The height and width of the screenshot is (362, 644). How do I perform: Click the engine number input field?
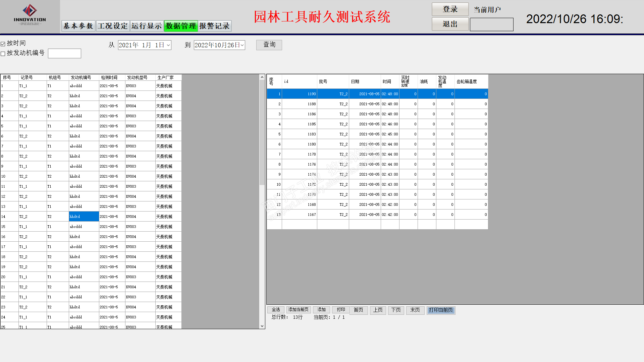click(x=64, y=54)
